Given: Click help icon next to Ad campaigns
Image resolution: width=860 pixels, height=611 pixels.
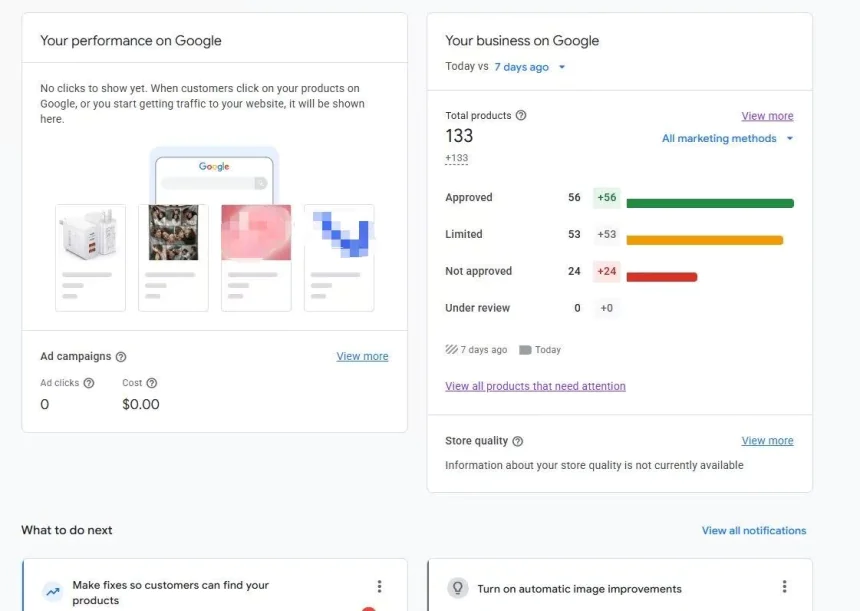Looking at the screenshot, I should 121,357.
